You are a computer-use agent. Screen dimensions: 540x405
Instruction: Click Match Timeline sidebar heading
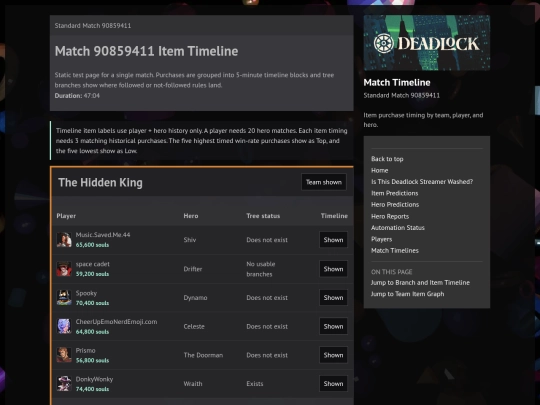397,83
